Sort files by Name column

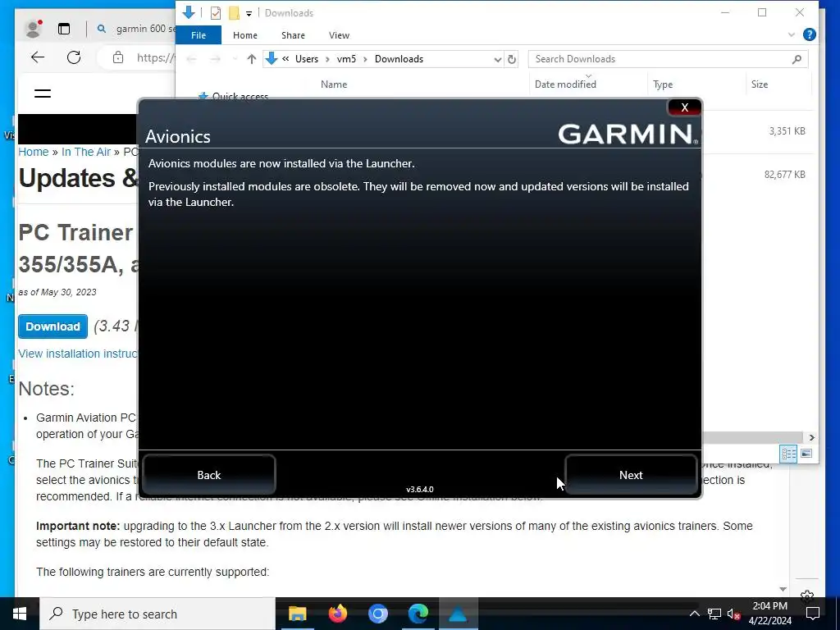tap(334, 84)
